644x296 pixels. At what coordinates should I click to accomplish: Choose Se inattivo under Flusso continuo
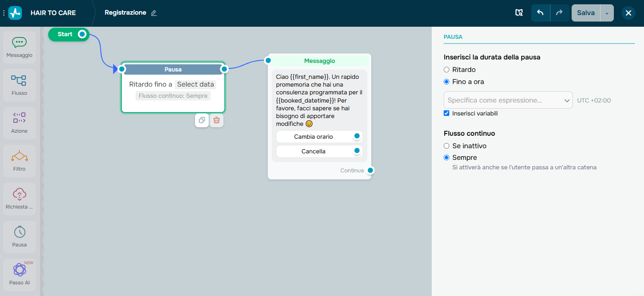pyautogui.click(x=447, y=146)
